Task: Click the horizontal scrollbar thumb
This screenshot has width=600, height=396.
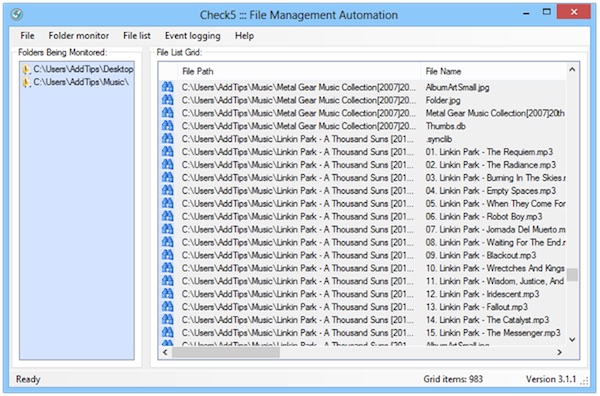Action: coord(226,352)
